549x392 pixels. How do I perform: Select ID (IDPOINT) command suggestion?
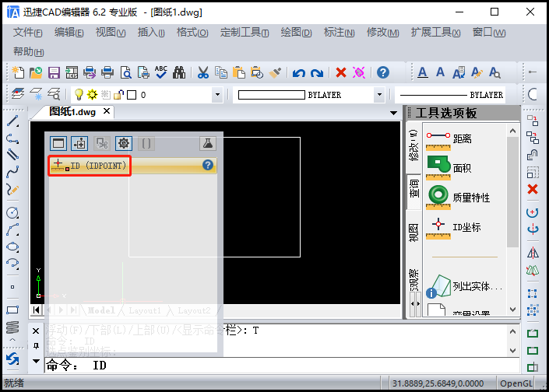(x=90, y=166)
